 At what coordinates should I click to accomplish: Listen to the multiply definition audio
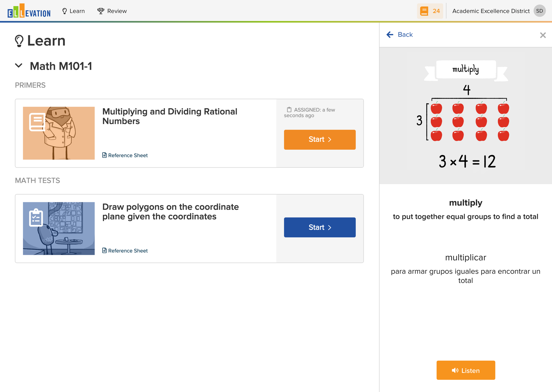(x=466, y=370)
